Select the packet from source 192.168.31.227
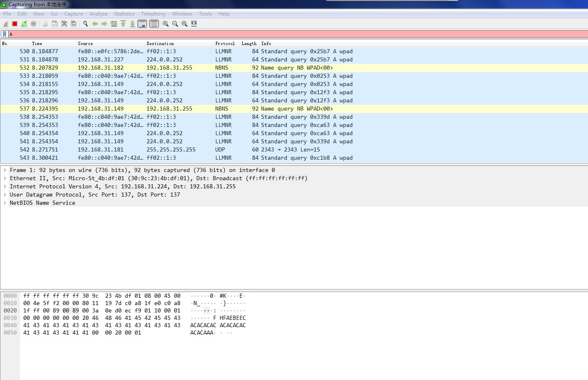Viewport: 588px width, 380px height. pos(294,59)
